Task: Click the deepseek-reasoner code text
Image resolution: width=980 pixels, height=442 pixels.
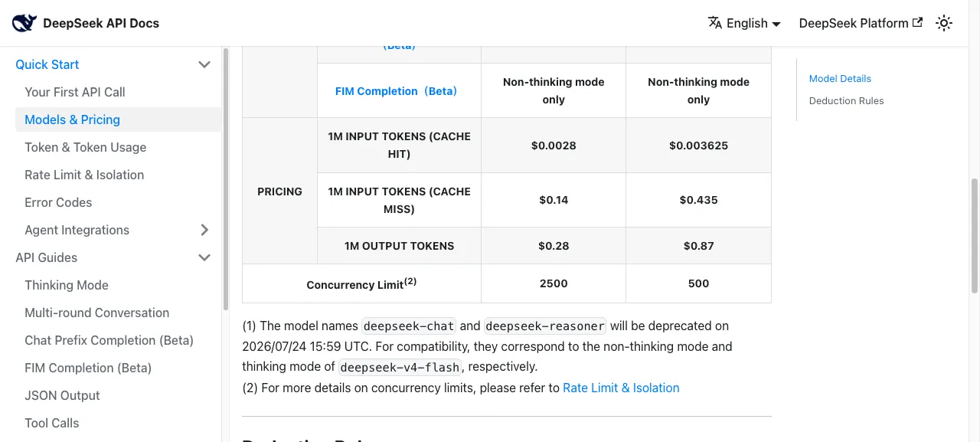Action: pos(545,326)
